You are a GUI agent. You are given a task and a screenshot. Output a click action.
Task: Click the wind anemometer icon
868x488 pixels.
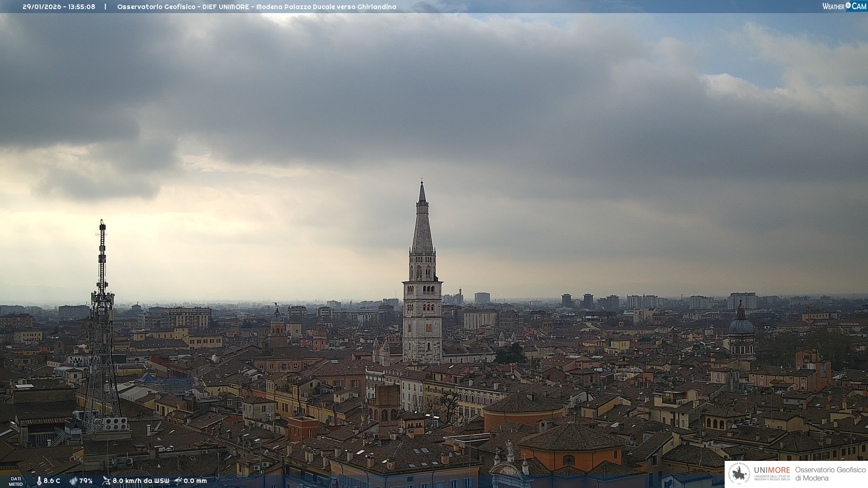106,481
